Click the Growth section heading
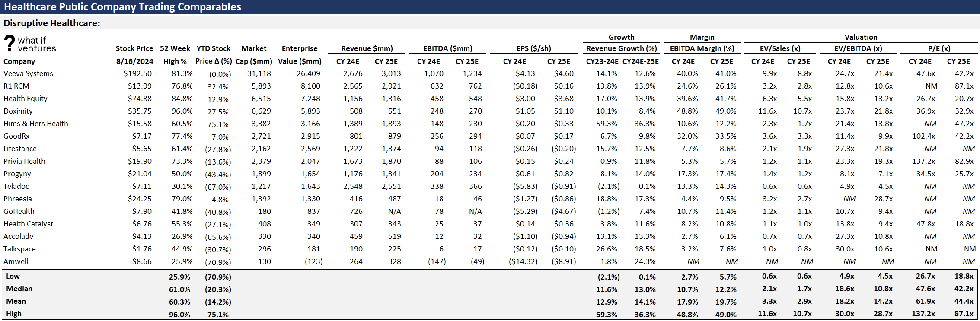980x321 pixels. 622,37
